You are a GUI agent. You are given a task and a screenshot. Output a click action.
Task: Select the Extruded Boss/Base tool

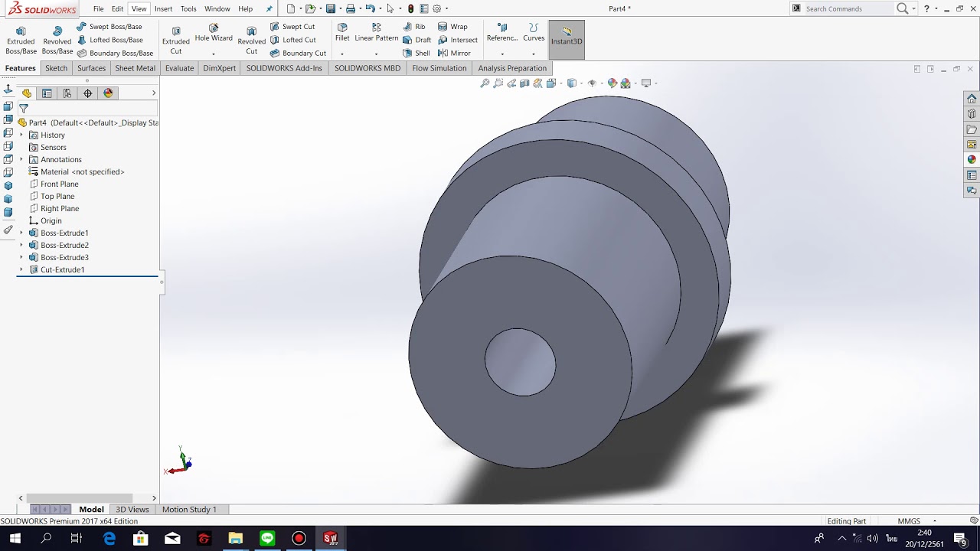(21, 41)
